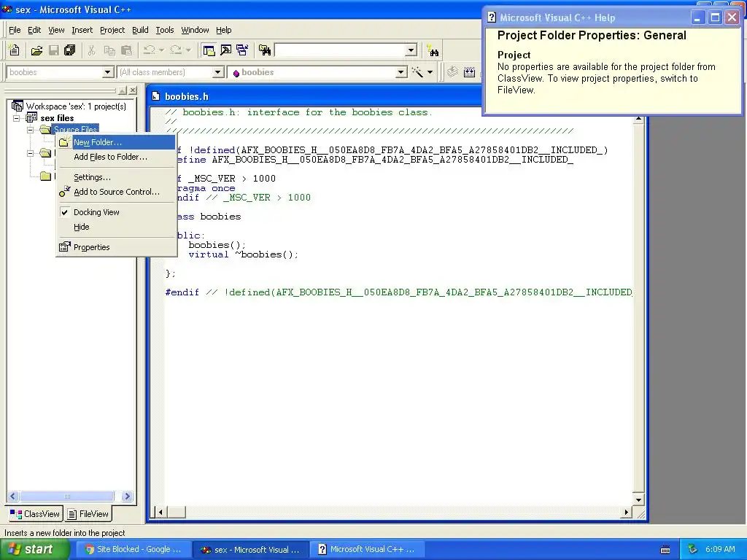Viewport: 747px width, 560px height.
Task: Choose Hide from context menu
Action: [x=116, y=227]
